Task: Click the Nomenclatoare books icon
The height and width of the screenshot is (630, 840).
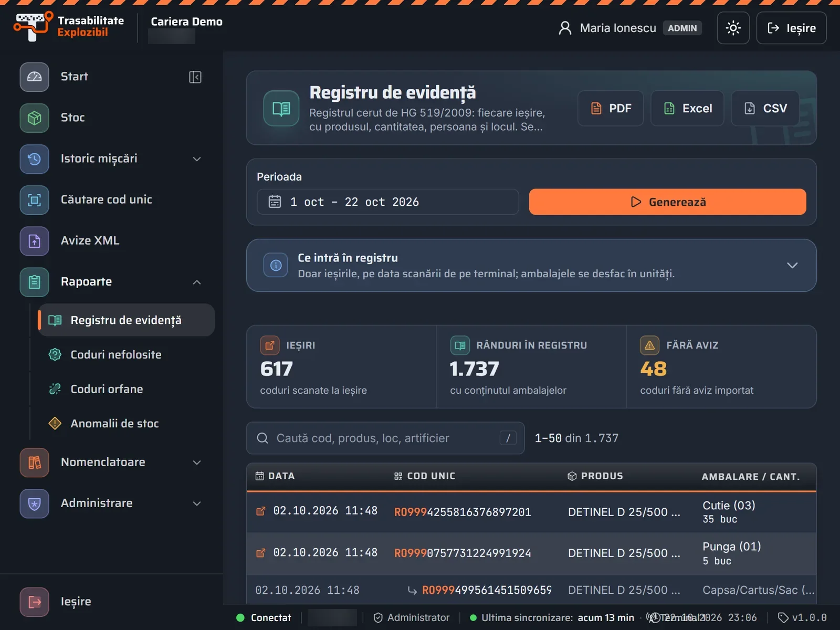Action: click(x=35, y=463)
